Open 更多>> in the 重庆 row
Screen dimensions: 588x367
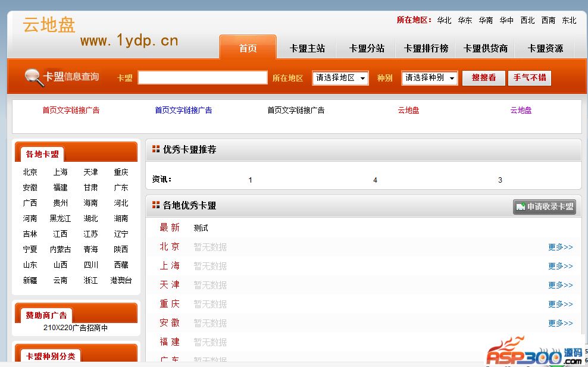point(561,304)
